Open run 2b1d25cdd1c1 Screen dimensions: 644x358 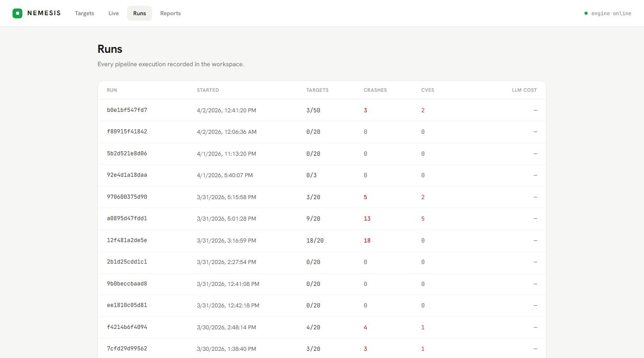coord(322,262)
